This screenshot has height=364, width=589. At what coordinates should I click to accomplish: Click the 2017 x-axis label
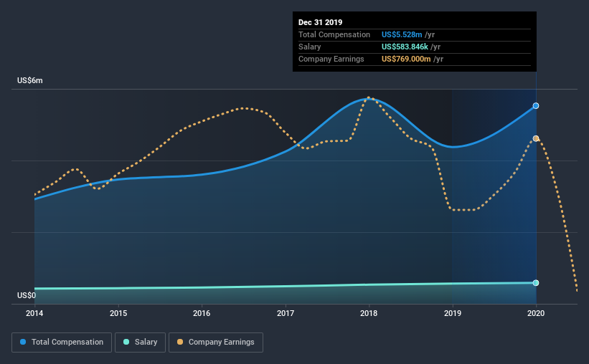tap(286, 313)
